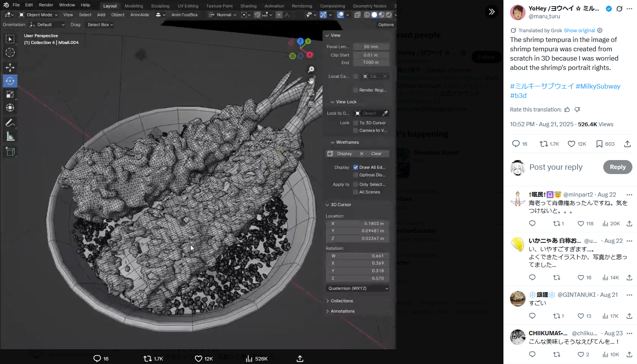Click the Focal Length 50 mm field
Image resolution: width=637 pixels, height=364 pixels.
coord(371,47)
